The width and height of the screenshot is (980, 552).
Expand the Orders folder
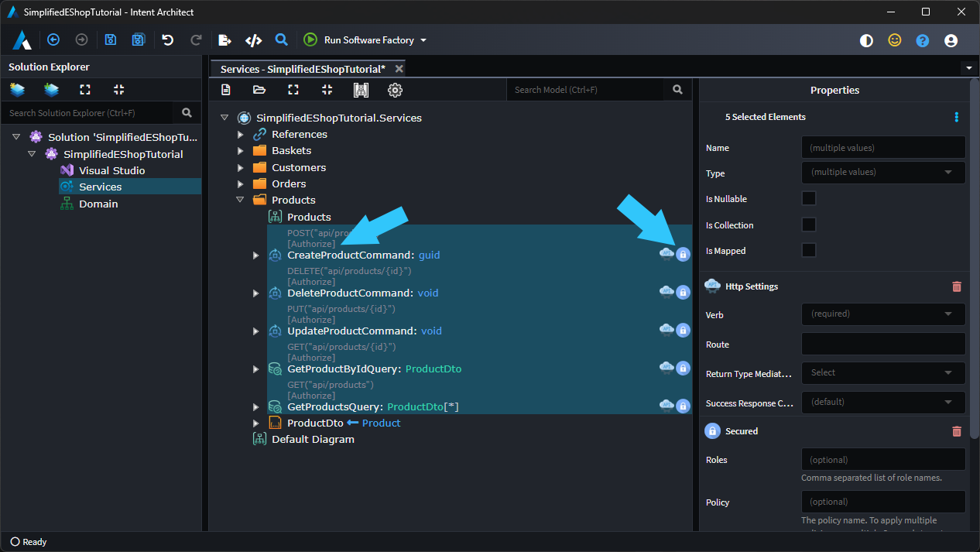241,183
